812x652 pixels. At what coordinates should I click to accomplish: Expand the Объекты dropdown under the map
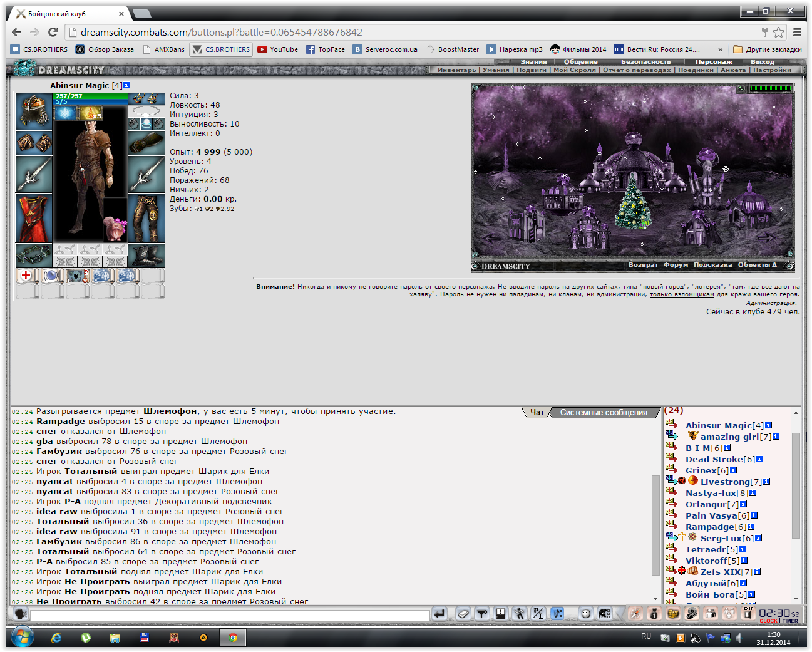click(x=757, y=265)
